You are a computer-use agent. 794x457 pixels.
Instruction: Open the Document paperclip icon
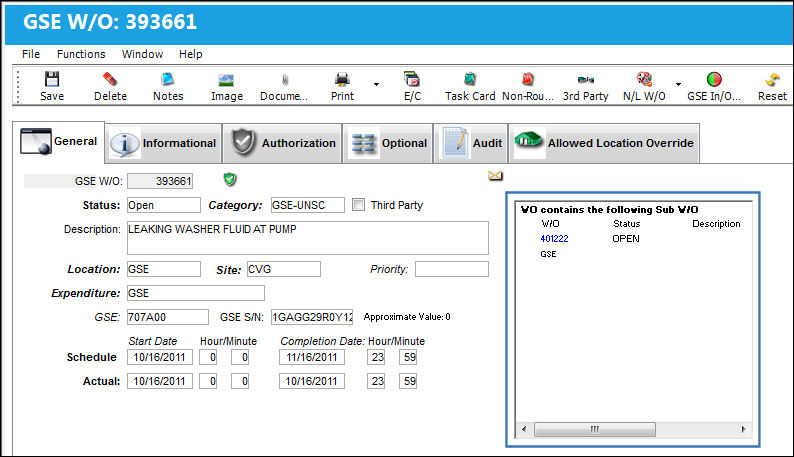[x=285, y=80]
